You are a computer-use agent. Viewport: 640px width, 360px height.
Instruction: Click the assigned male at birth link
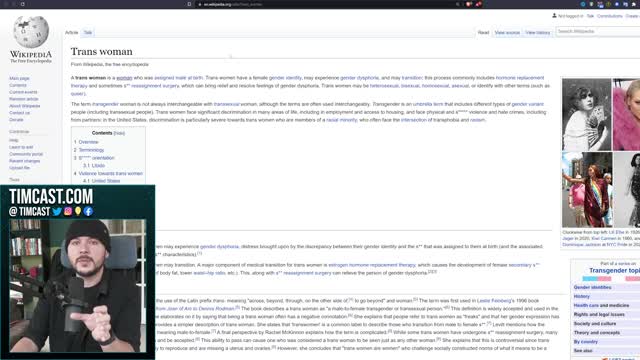pos(178,78)
